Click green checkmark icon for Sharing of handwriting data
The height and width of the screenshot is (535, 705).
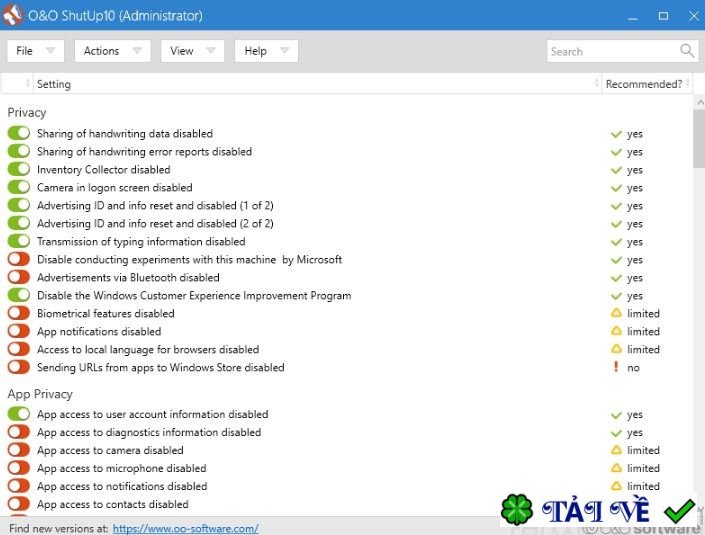(x=616, y=134)
